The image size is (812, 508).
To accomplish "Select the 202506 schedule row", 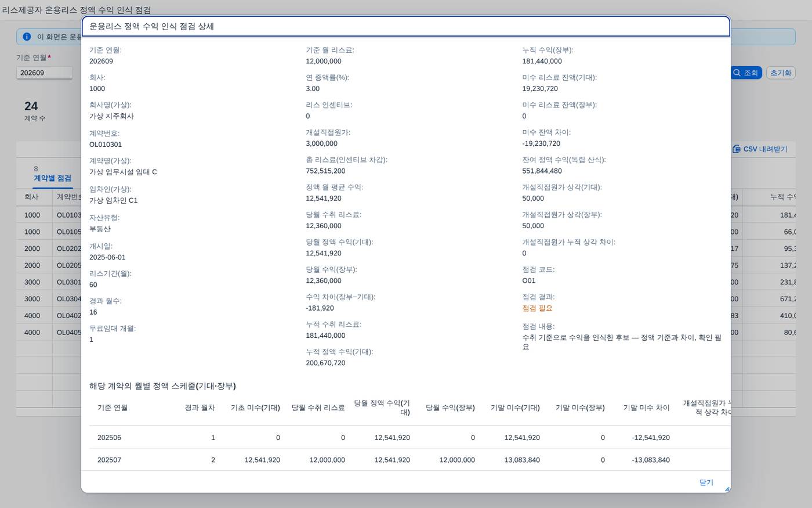I will click(409, 437).
